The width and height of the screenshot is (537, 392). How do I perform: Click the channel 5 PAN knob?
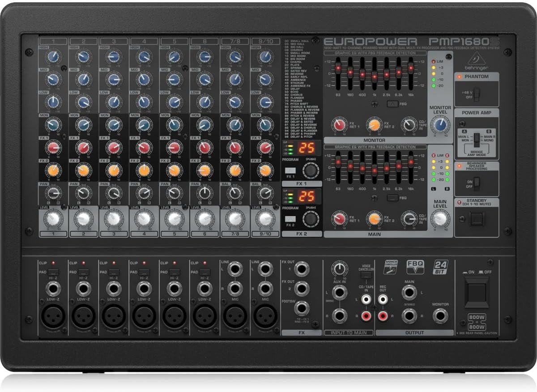[175, 193]
